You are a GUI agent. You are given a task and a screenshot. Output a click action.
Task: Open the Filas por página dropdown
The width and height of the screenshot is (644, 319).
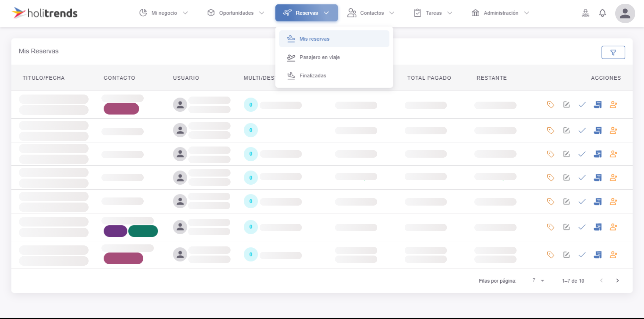538,281
